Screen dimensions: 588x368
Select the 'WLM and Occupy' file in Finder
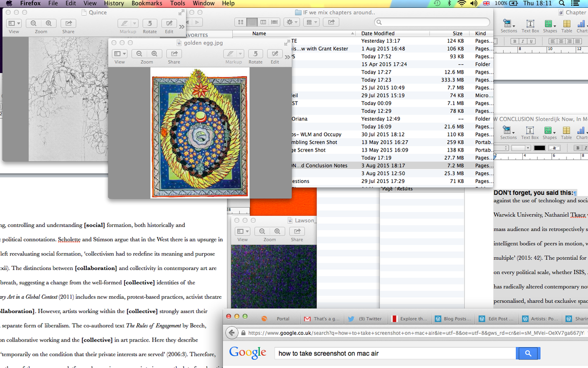(392, 134)
